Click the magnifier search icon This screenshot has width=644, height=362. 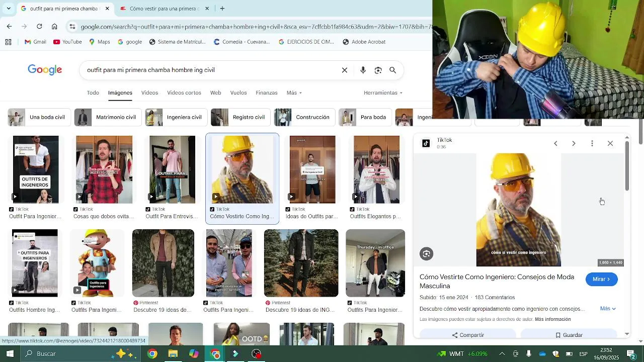(393, 70)
